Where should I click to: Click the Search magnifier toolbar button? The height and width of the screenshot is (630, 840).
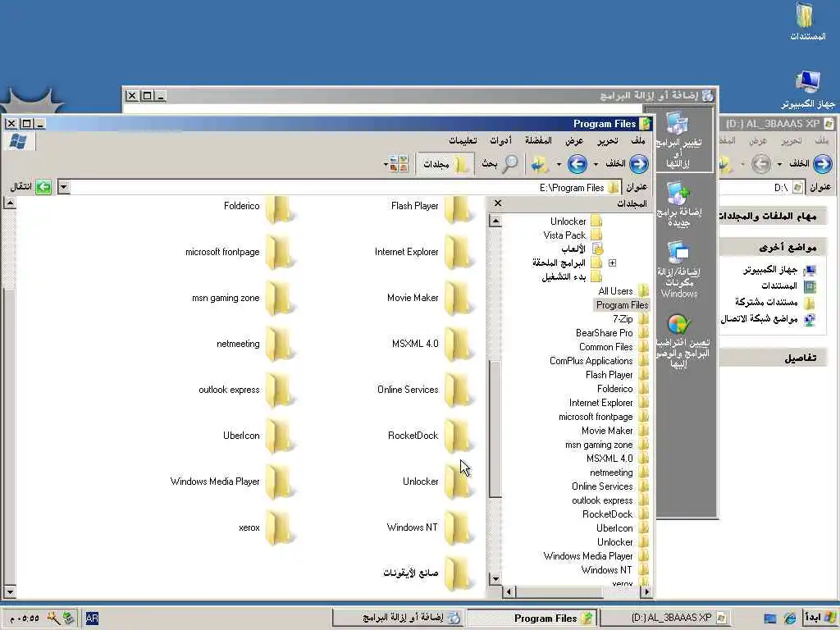pos(500,164)
